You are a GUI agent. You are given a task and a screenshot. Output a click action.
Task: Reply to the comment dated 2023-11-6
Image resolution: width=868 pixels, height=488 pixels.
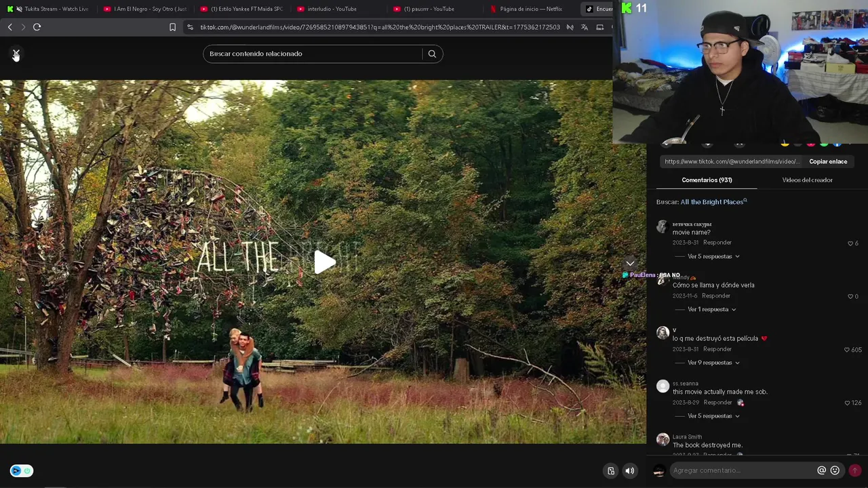click(716, 296)
